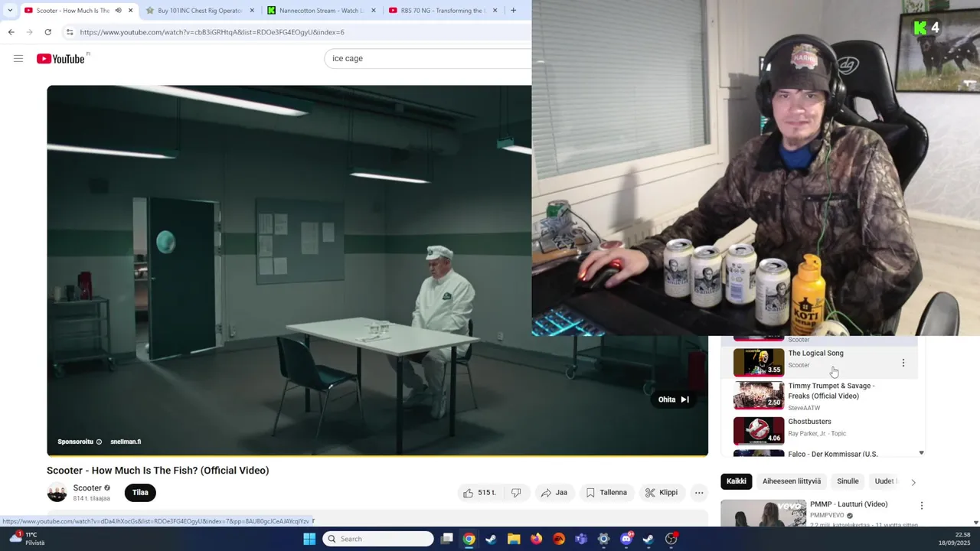
Task: Select the Uudet filter chip
Action: 884,481
